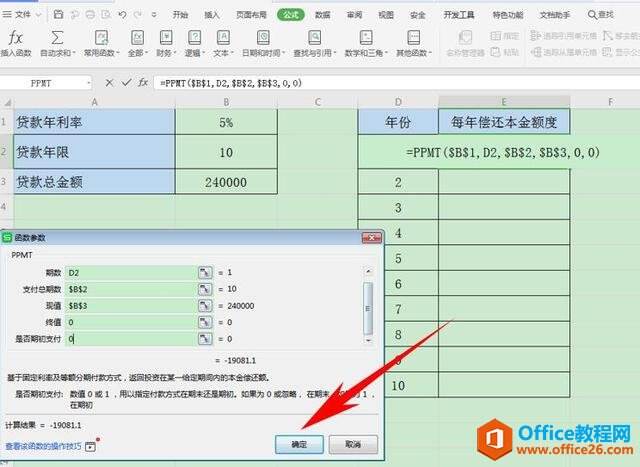Image resolution: width=640 pixels, height=467 pixels.
Task: Open 查看该函数的操作技巧 link
Action: click(x=43, y=446)
